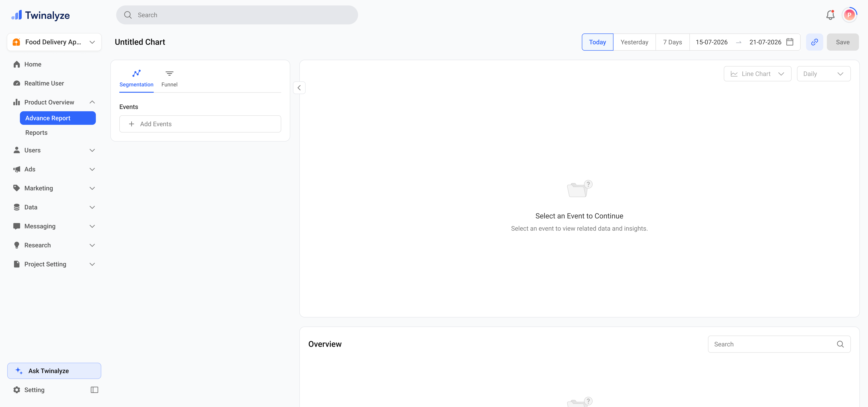The height and width of the screenshot is (407, 868).
Task: Click the plus icon in Add Events
Action: pyautogui.click(x=131, y=124)
